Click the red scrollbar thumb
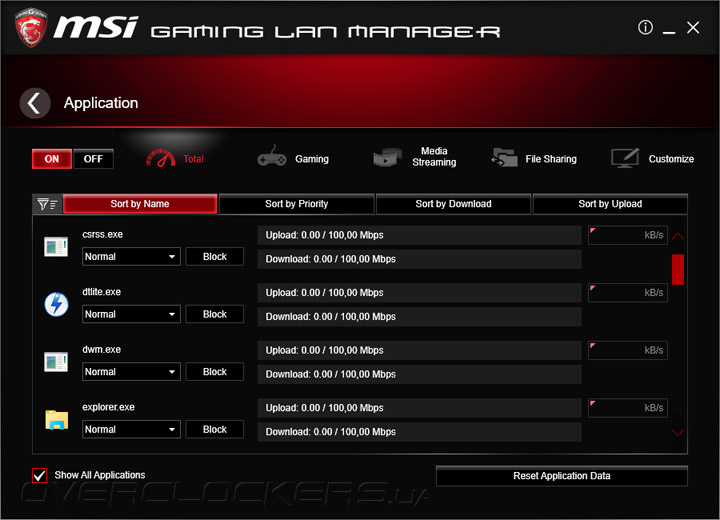The image size is (720, 520). coord(678,270)
